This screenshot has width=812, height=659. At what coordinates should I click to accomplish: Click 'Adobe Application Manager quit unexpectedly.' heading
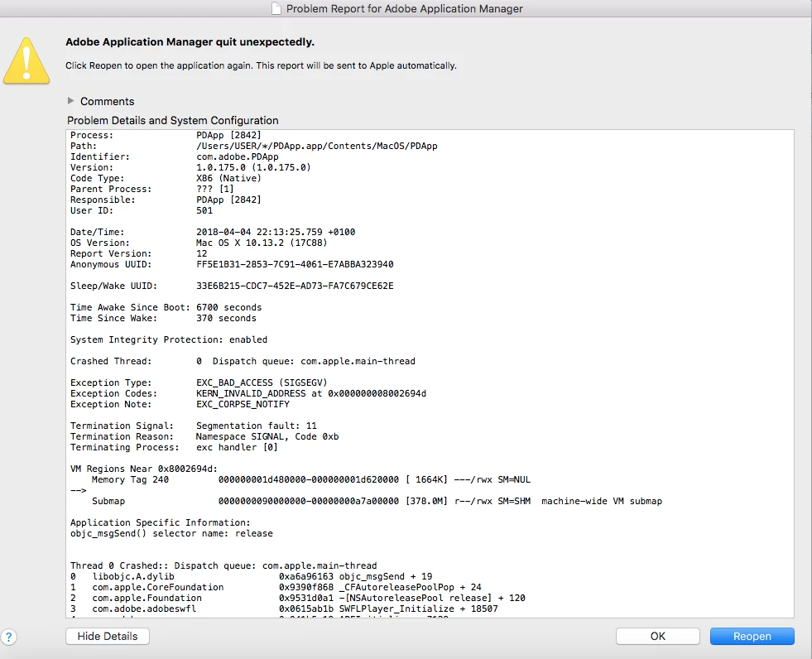[190, 42]
